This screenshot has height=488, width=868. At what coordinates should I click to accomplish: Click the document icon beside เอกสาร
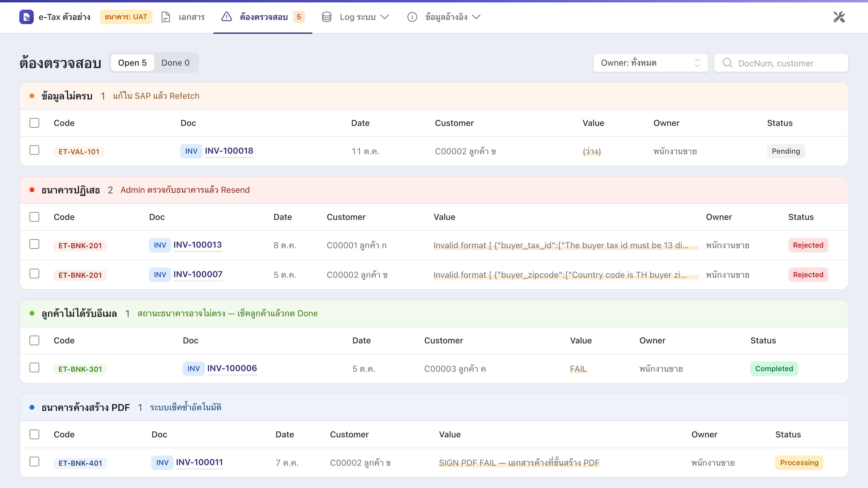tap(165, 17)
